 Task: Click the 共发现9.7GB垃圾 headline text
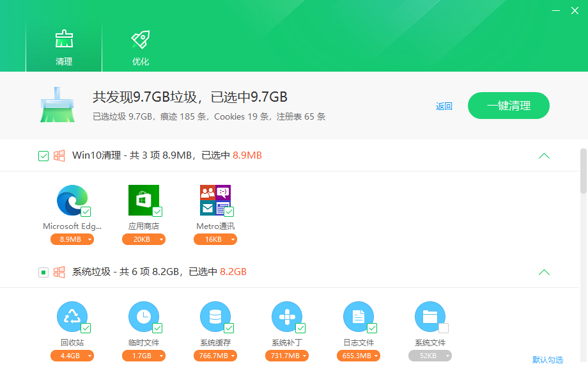pos(190,97)
